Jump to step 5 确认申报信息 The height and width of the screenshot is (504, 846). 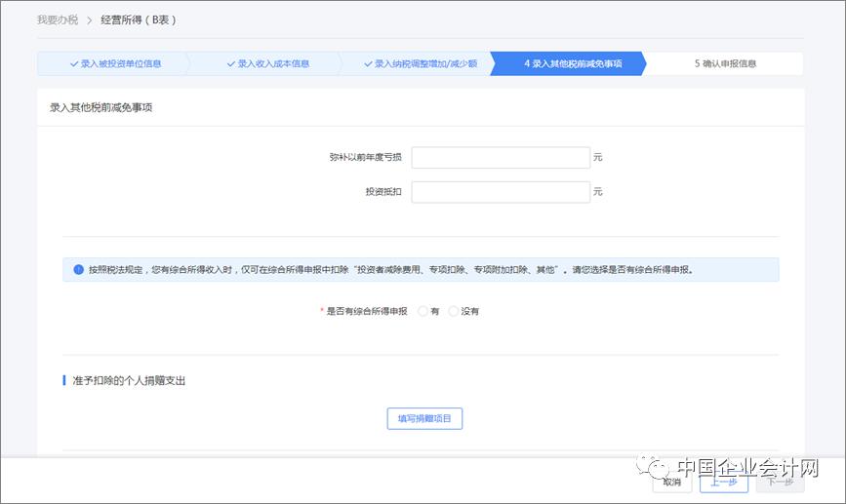725,63
